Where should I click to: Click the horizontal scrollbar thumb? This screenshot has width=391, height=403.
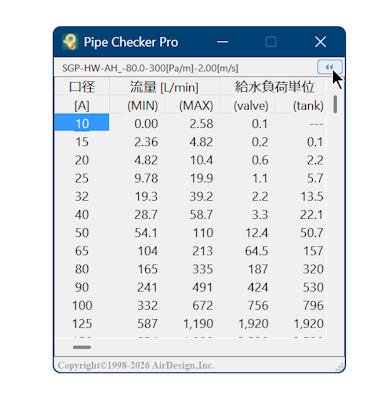pyautogui.click(x=82, y=347)
